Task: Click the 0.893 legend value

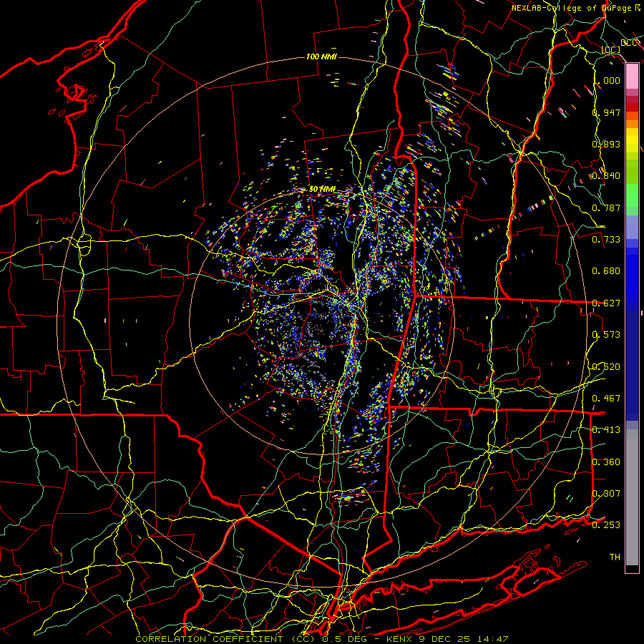Action: click(x=606, y=144)
